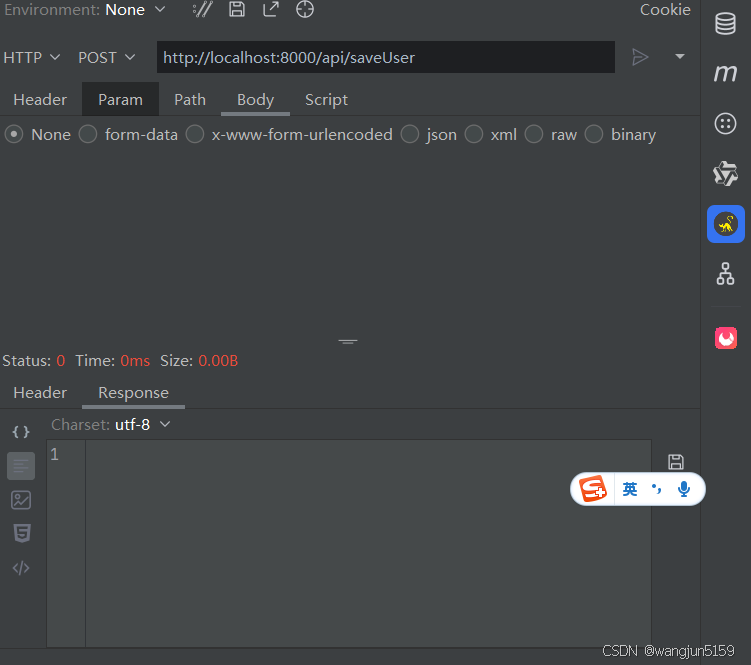Screen dimensions: 751x665
Task: Select the None body type radio
Action: click(x=14, y=135)
